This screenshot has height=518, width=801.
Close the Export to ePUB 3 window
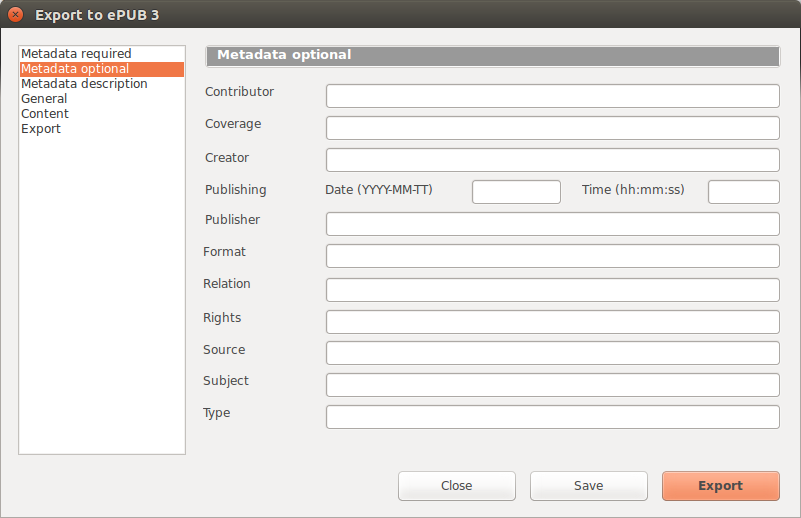(x=16, y=14)
